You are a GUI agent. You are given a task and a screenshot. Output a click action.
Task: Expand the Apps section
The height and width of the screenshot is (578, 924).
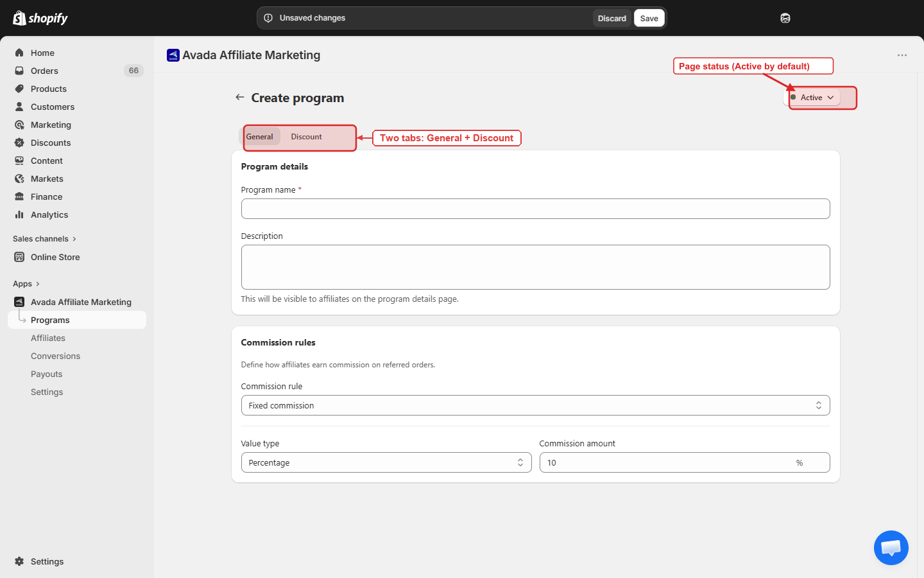pyautogui.click(x=26, y=284)
